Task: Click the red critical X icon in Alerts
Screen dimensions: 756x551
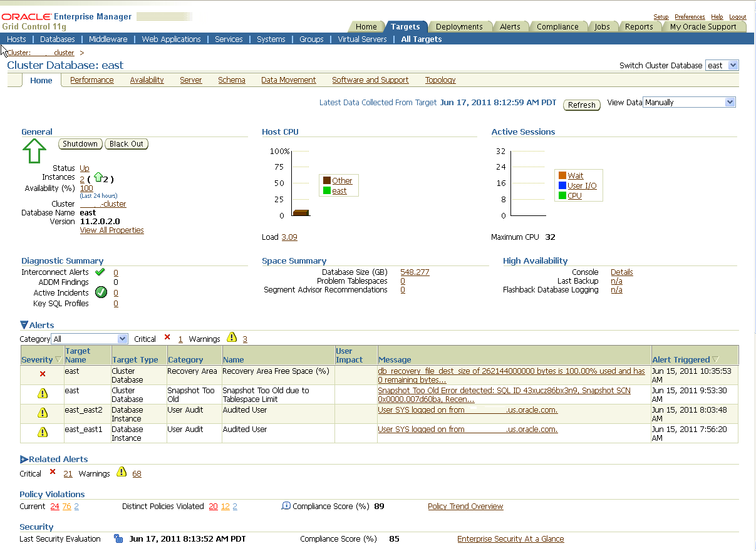Action: click(167, 337)
